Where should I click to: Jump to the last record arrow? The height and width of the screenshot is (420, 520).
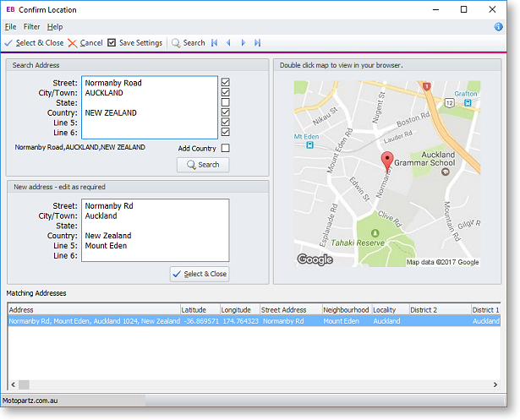(257, 43)
